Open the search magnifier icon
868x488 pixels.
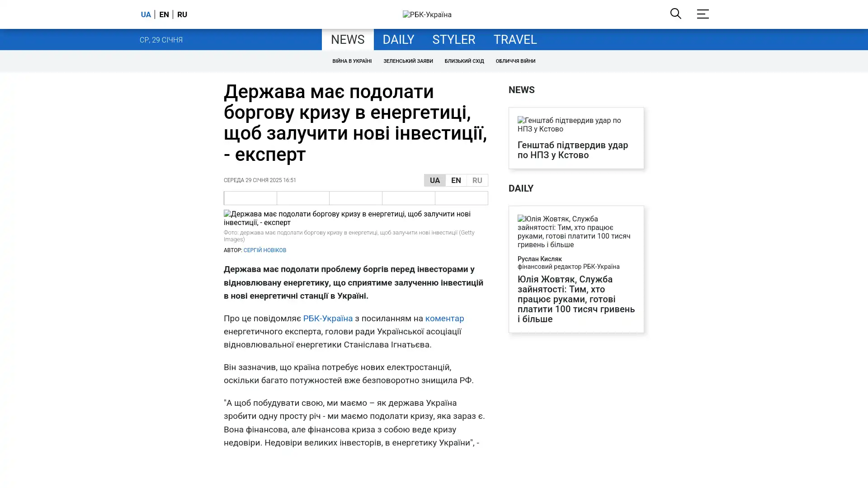pos(675,14)
